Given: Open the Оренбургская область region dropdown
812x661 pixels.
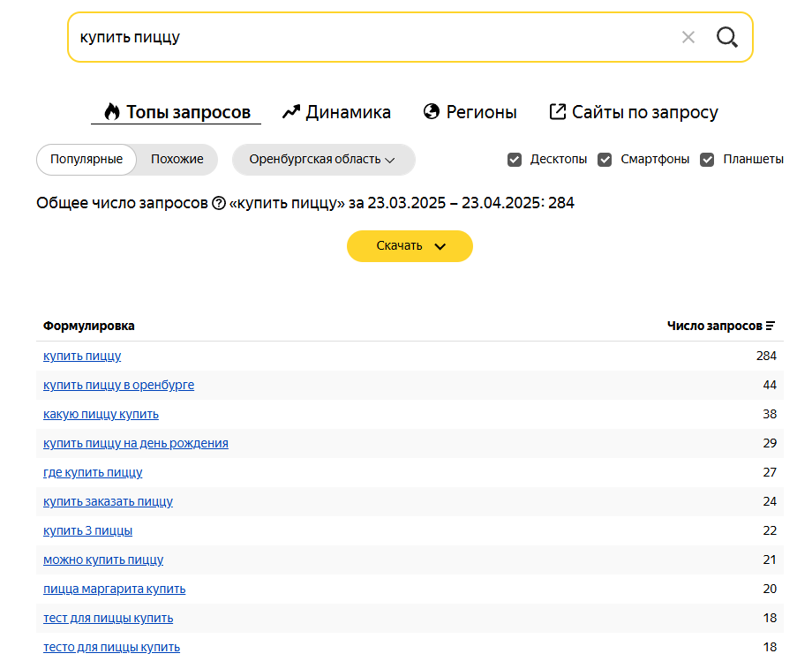Looking at the screenshot, I should [324, 160].
